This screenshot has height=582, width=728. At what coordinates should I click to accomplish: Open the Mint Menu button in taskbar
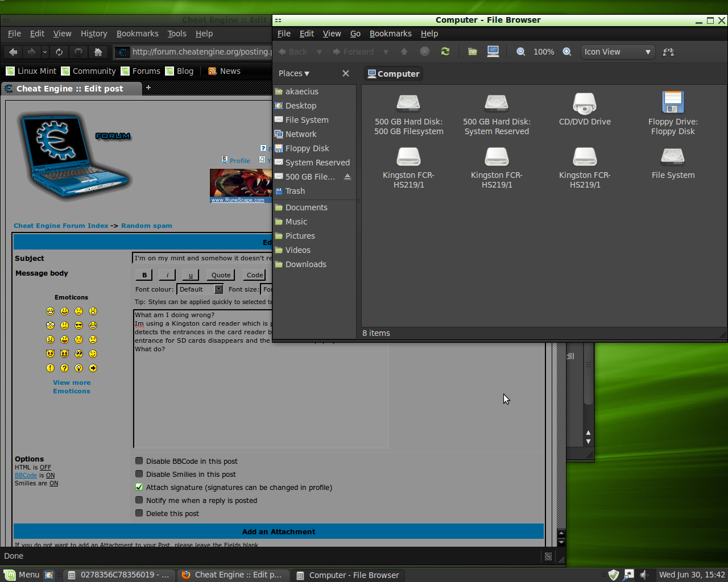tap(22, 575)
